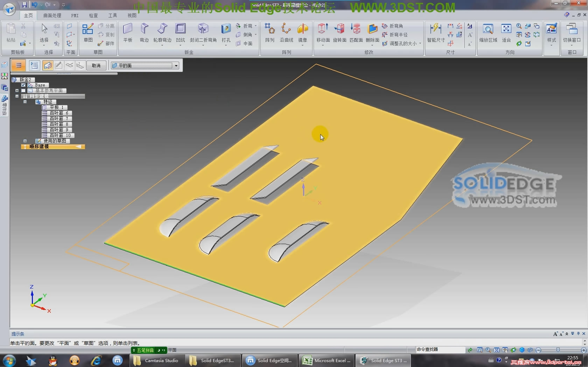Toggle the coincident plane option in command bar

48,65
